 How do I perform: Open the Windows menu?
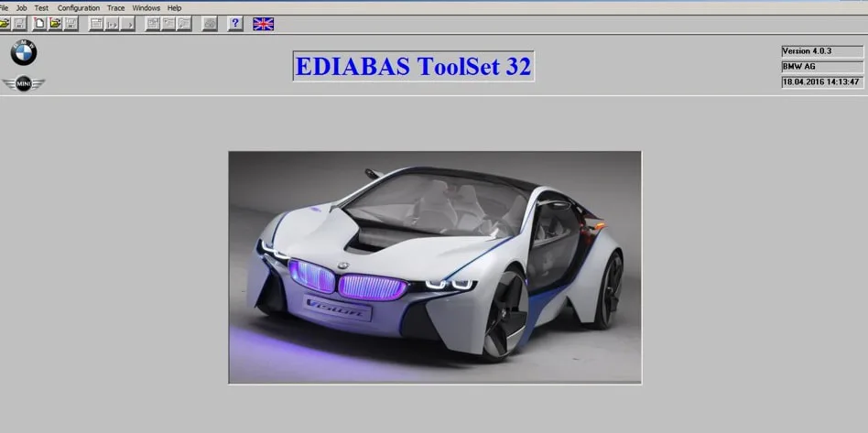pyautogui.click(x=146, y=8)
